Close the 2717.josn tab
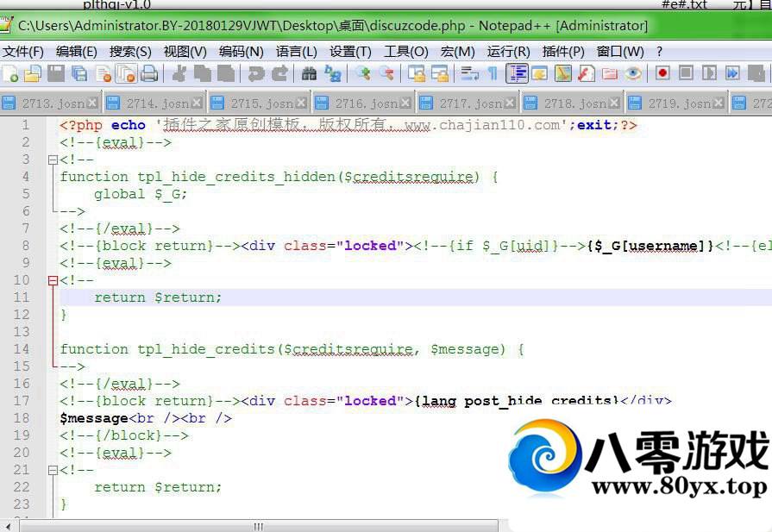Image resolution: width=772 pixels, height=532 pixels. point(510,103)
